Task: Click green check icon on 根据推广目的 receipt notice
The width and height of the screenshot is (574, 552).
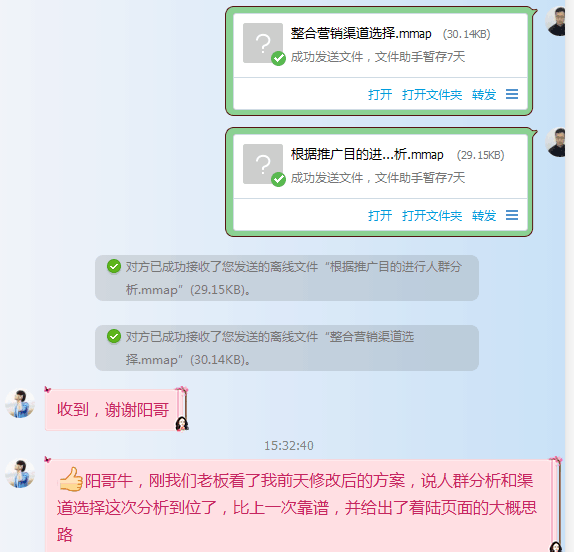Action: tap(114, 266)
